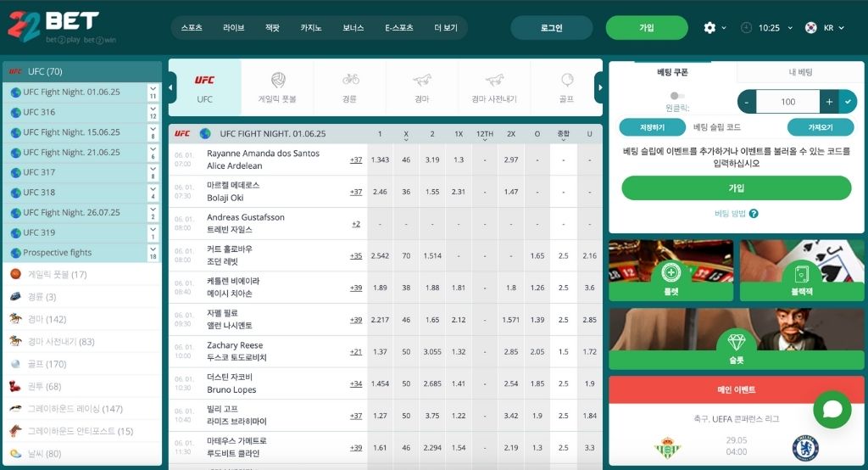Select odds 2.46 in the Bolaji Oki row
Image resolution: width=868 pixels, height=470 pixels.
tap(380, 192)
